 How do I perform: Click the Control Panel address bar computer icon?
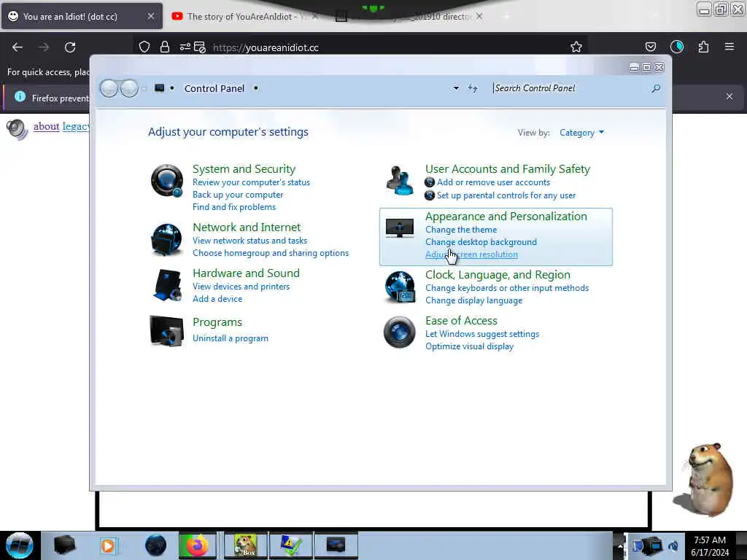pyautogui.click(x=160, y=87)
